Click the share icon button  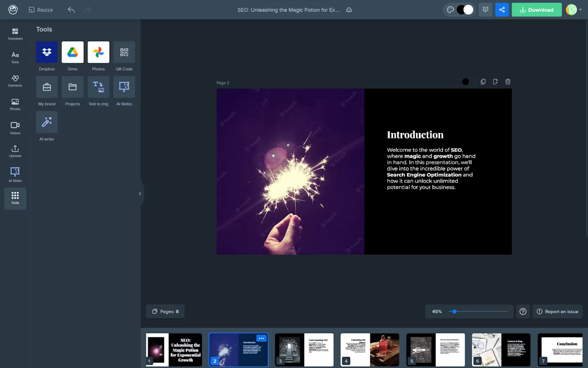click(502, 10)
